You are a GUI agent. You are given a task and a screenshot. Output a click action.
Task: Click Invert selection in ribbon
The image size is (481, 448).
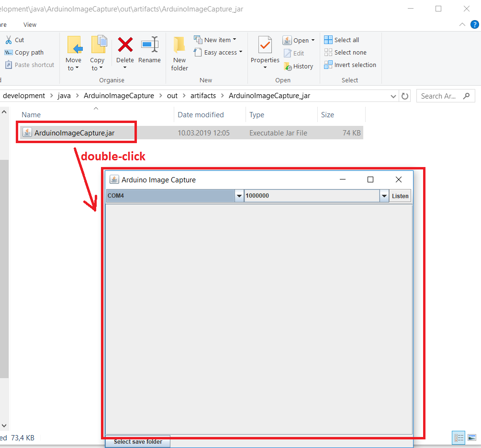[350, 65]
